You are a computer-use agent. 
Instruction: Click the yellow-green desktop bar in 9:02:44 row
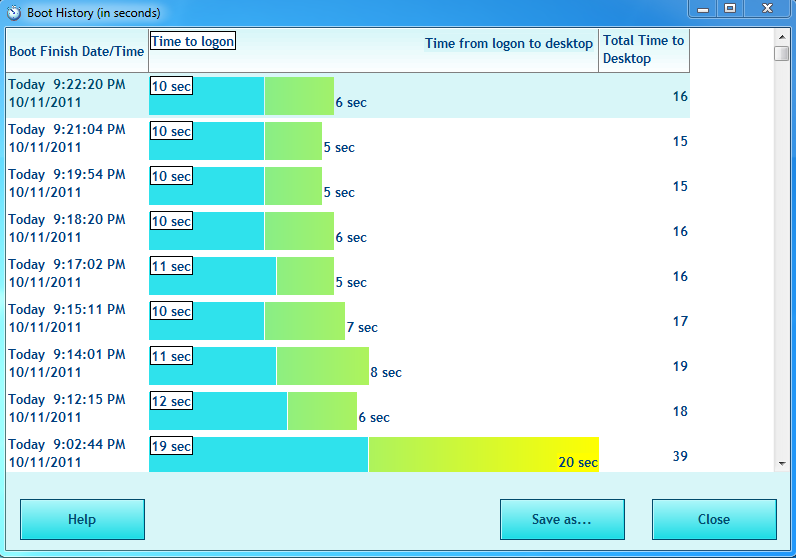pos(483,454)
